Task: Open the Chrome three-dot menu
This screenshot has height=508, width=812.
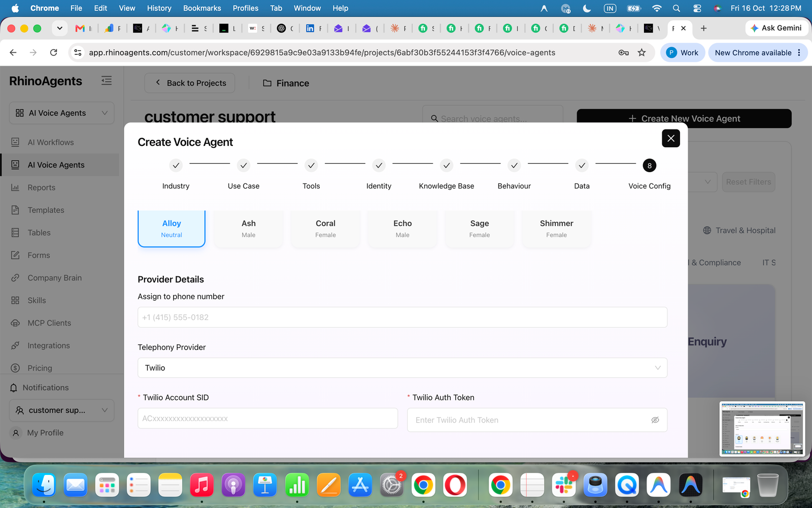Action: click(x=799, y=52)
